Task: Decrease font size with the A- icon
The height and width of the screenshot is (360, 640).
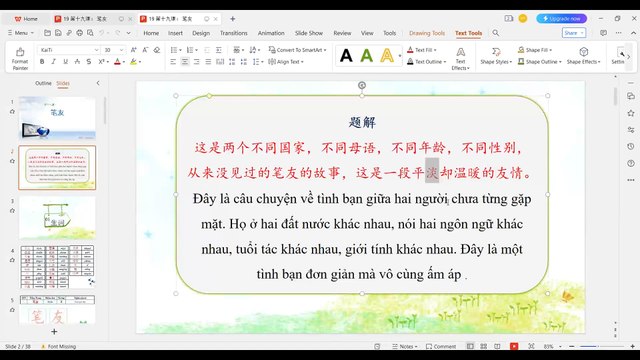Action: (x=145, y=50)
